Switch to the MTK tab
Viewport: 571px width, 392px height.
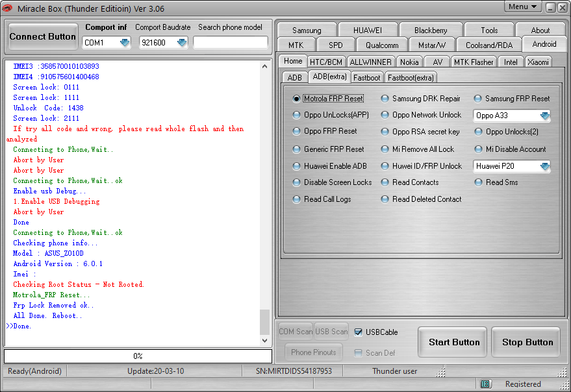point(296,45)
